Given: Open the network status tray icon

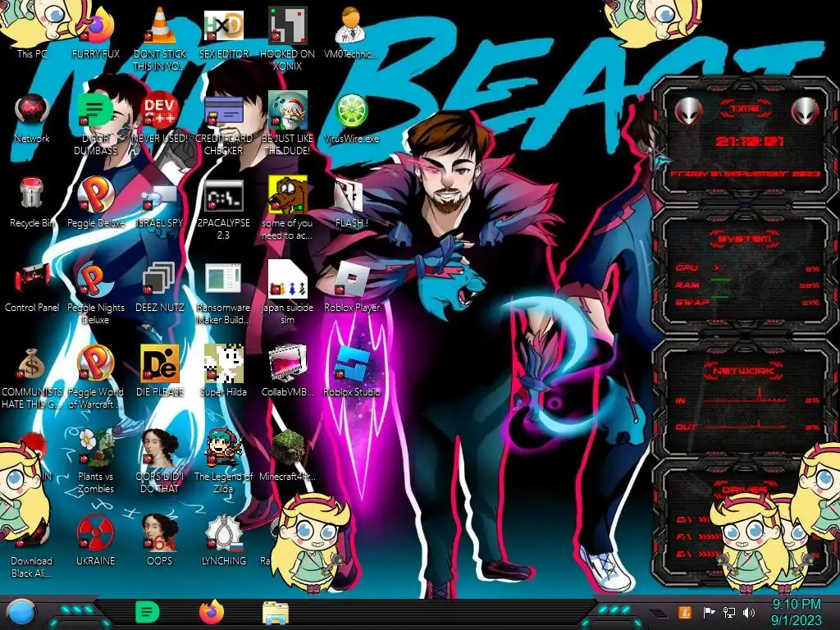Looking at the screenshot, I should click(x=729, y=612).
